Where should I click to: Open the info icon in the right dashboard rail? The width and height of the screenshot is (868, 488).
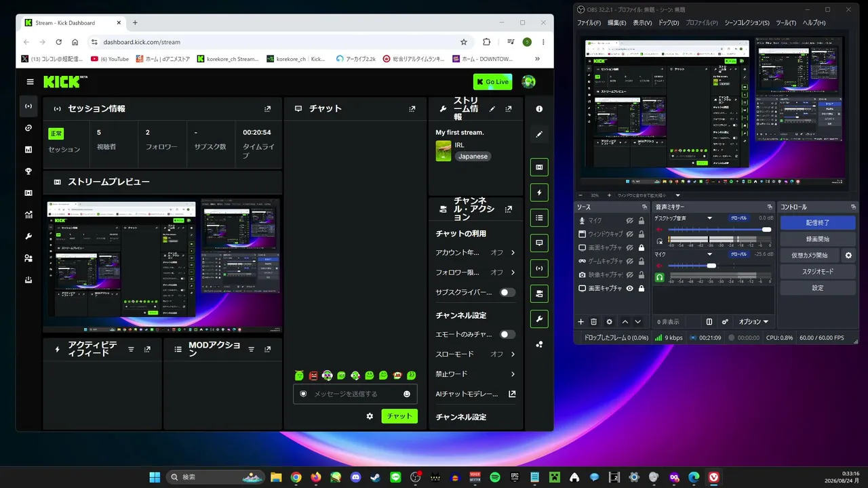[539, 108]
